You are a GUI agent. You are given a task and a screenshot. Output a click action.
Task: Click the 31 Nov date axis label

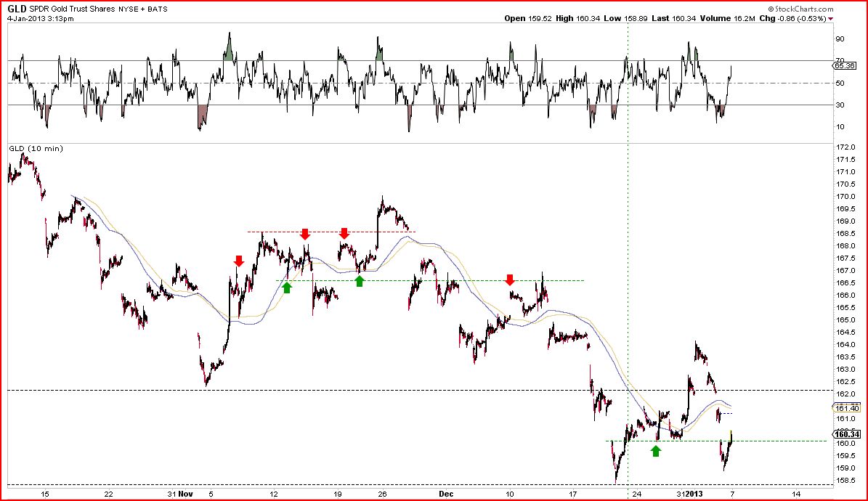tap(180, 494)
